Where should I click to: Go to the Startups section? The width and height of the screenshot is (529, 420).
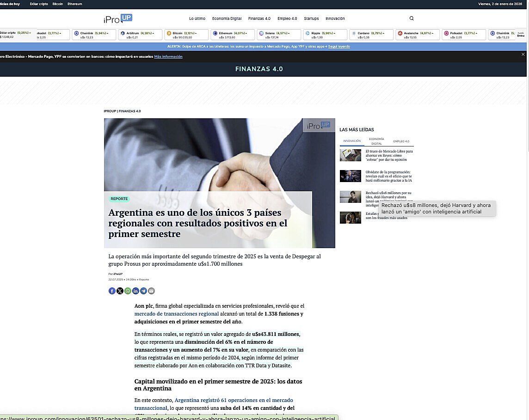[x=311, y=18]
